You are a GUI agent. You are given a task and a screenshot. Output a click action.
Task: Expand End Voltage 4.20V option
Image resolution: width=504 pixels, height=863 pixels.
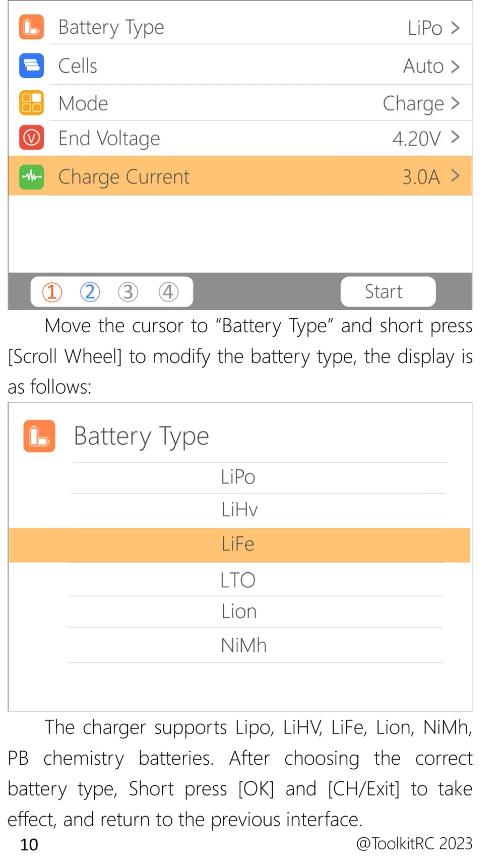point(455,137)
